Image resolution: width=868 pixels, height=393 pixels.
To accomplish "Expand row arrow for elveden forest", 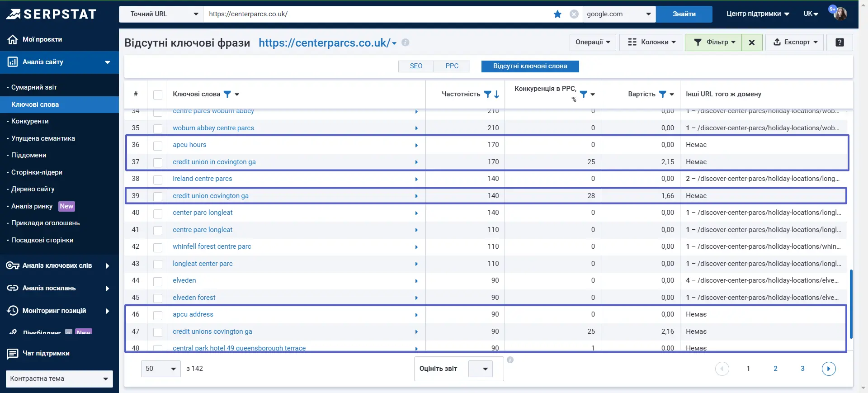I will click(416, 298).
